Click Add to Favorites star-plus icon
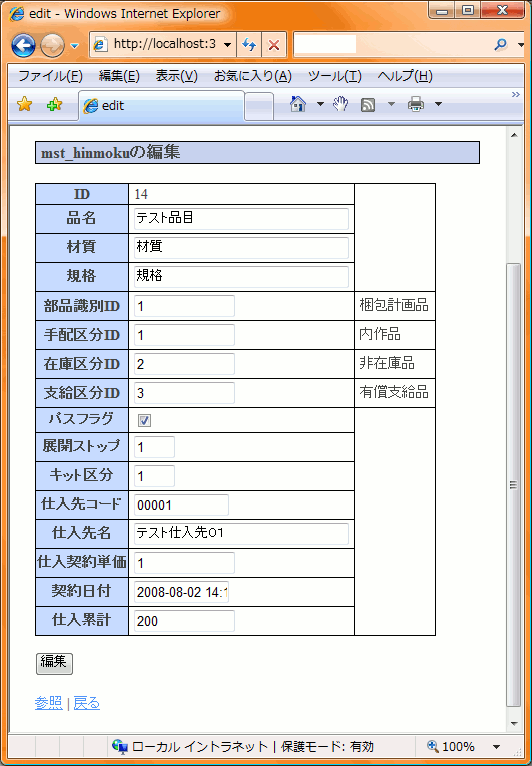Screen dimensions: 532x766 click(54, 105)
